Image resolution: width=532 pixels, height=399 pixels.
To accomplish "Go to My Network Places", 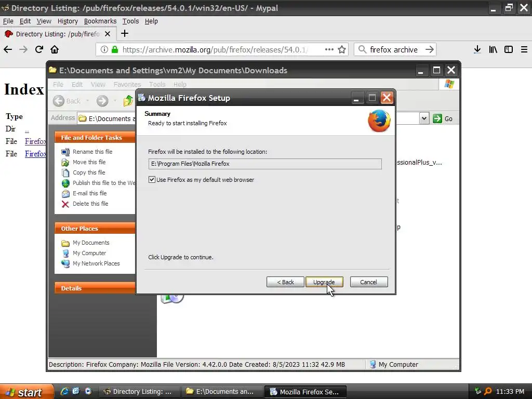I will [x=96, y=263].
